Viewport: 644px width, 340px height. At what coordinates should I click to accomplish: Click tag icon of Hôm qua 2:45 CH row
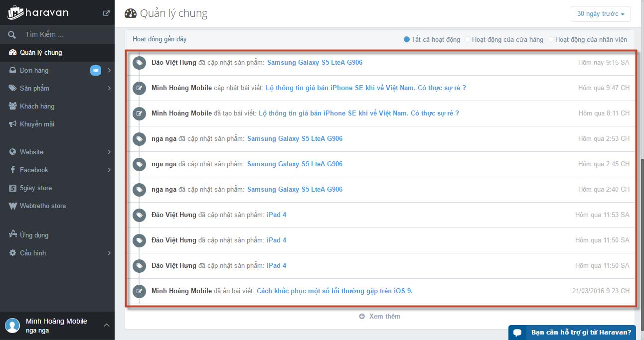coord(140,164)
